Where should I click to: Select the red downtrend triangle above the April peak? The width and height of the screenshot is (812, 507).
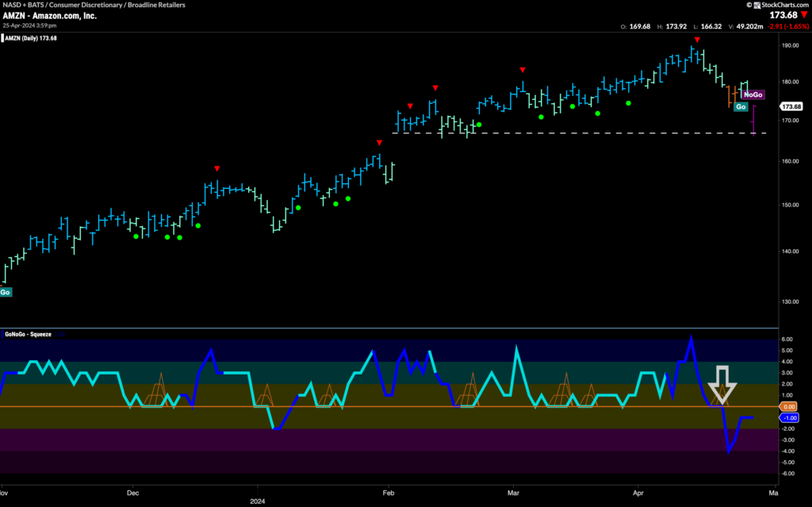tap(697, 40)
